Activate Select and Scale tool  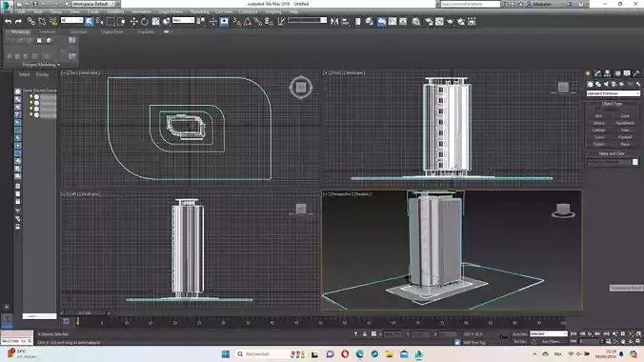[x=155, y=21]
